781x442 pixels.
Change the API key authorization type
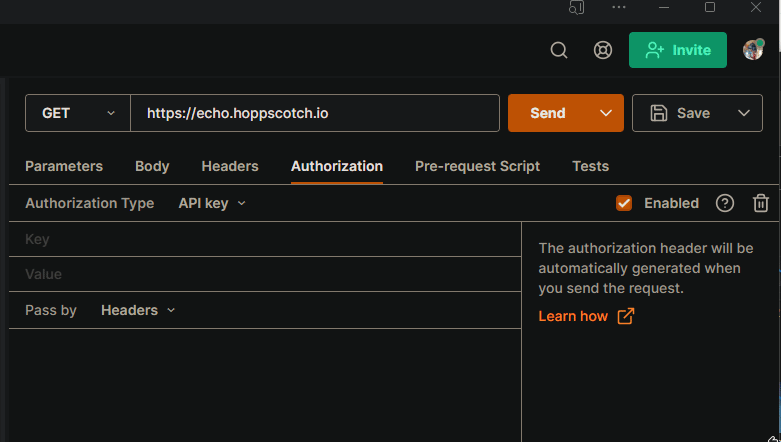(x=212, y=203)
